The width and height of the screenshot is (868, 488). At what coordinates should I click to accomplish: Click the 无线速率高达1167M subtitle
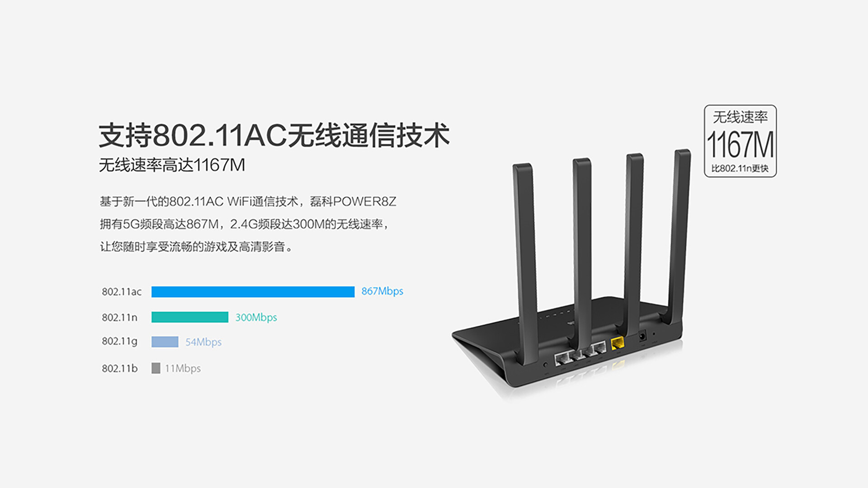(172, 165)
